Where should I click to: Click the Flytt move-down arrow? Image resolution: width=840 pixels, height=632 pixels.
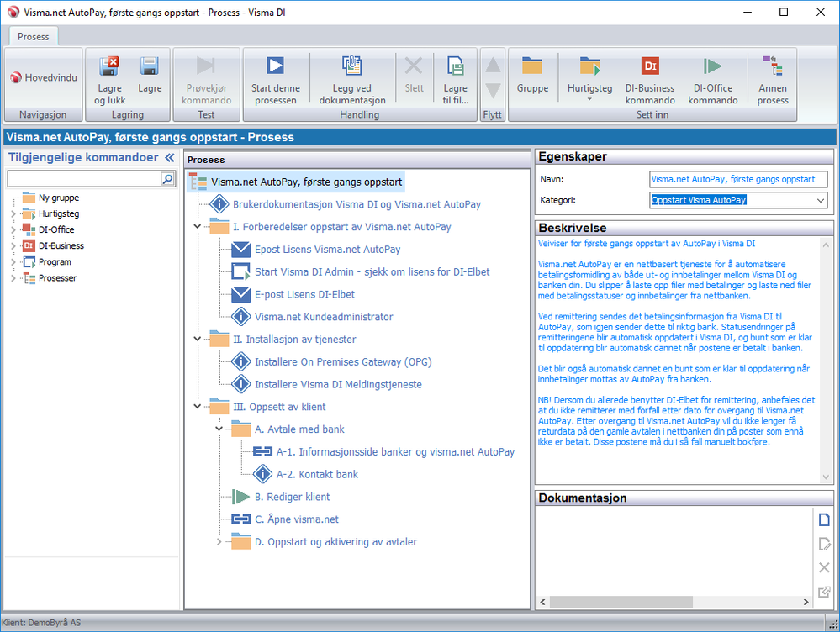[493, 91]
